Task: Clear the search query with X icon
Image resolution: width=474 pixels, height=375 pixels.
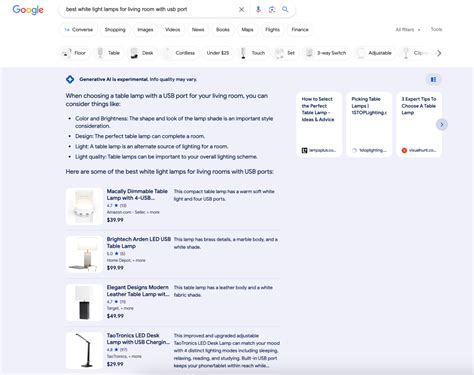Action: [x=241, y=10]
